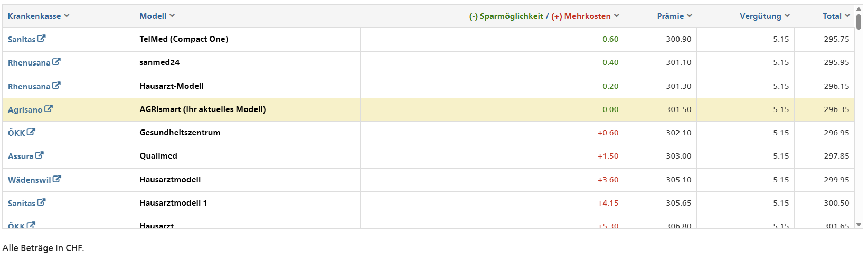This screenshot has height=259, width=868.
Task: Click external link icon in Rhenusana Hausarzt-Modell row
Action: pos(56,86)
